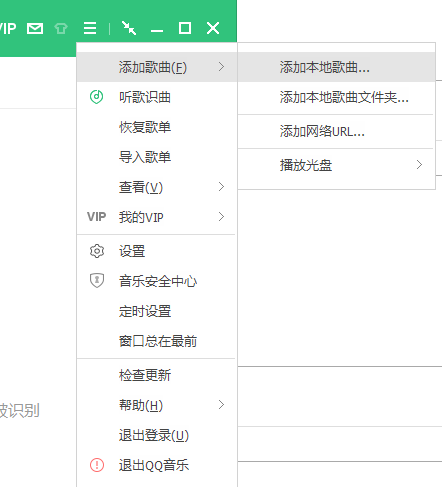
Task: Select 添加网络URL... menu entry
Action: point(336,131)
